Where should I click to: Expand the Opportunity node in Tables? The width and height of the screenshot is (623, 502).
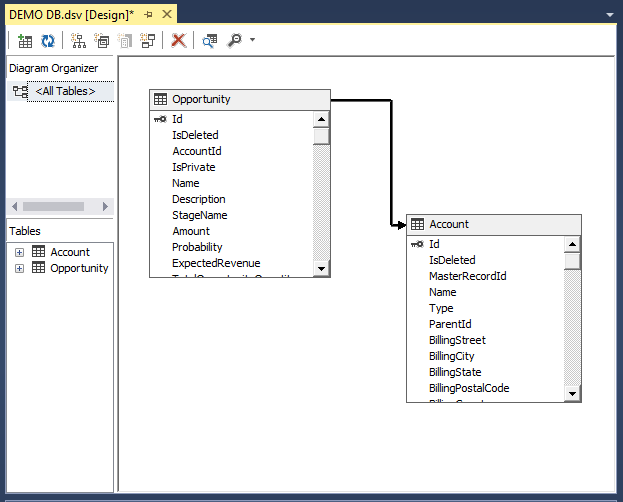click(x=19, y=268)
